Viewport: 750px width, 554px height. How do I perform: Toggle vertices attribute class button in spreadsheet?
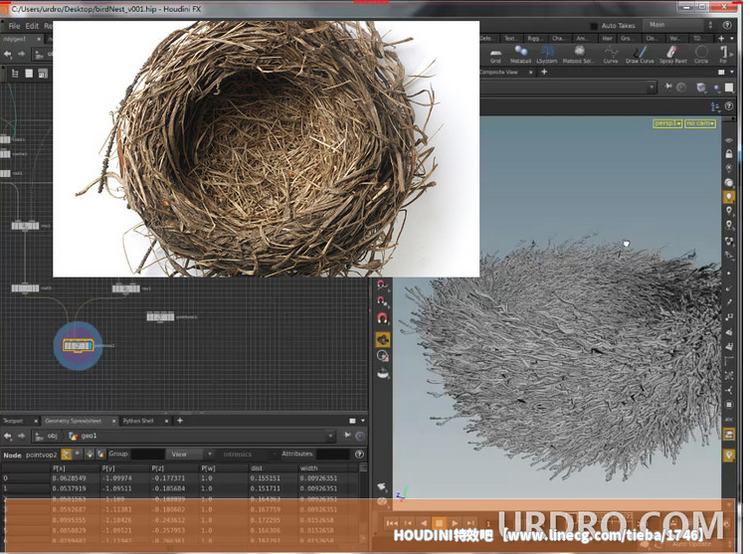[x=78, y=454]
